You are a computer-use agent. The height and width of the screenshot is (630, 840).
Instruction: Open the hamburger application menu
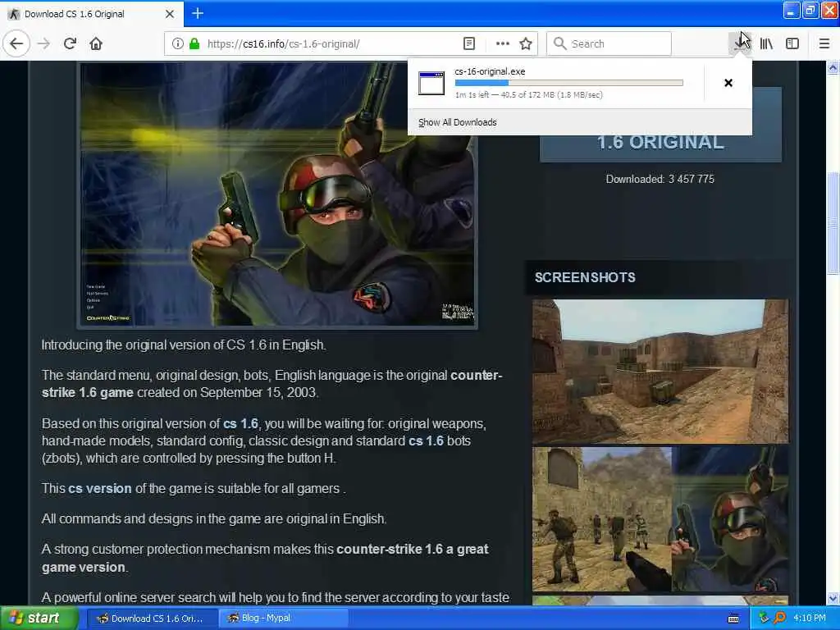click(x=824, y=43)
